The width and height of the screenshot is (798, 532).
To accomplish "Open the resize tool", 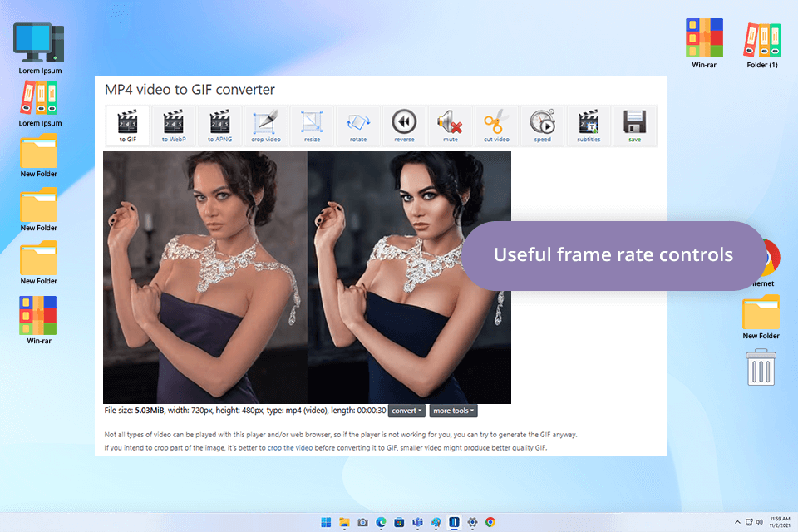I will point(312,126).
